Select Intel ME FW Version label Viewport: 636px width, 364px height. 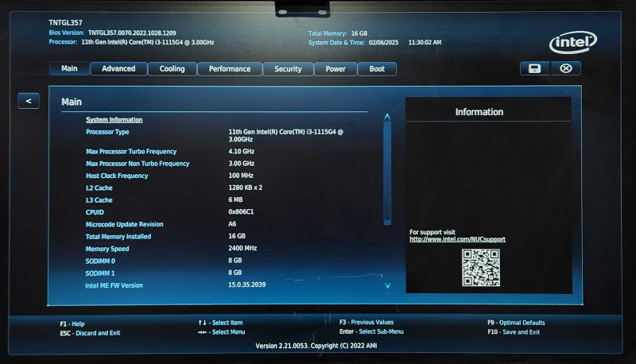(x=114, y=285)
